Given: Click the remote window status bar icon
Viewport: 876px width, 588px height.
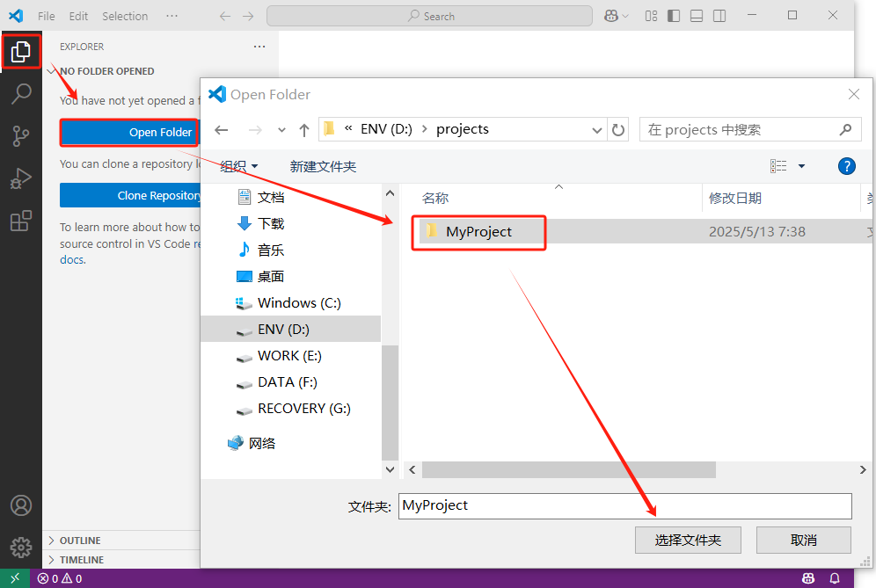Looking at the screenshot, I should 15,578.
